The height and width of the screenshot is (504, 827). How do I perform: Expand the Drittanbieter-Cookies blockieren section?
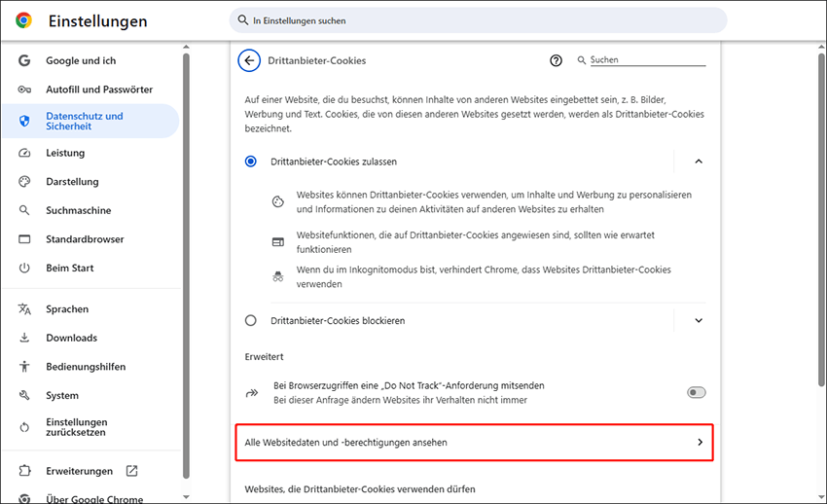(x=699, y=320)
